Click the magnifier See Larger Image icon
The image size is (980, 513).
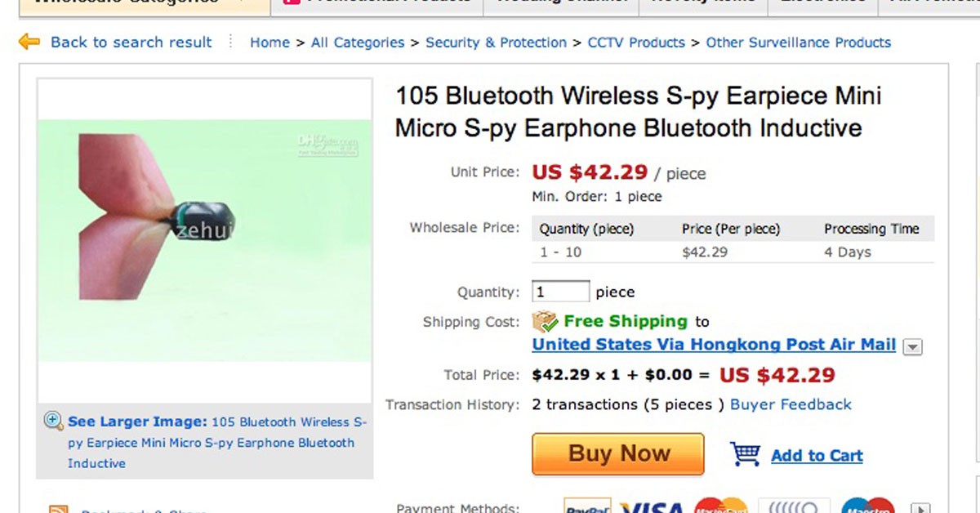click(54, 421)
